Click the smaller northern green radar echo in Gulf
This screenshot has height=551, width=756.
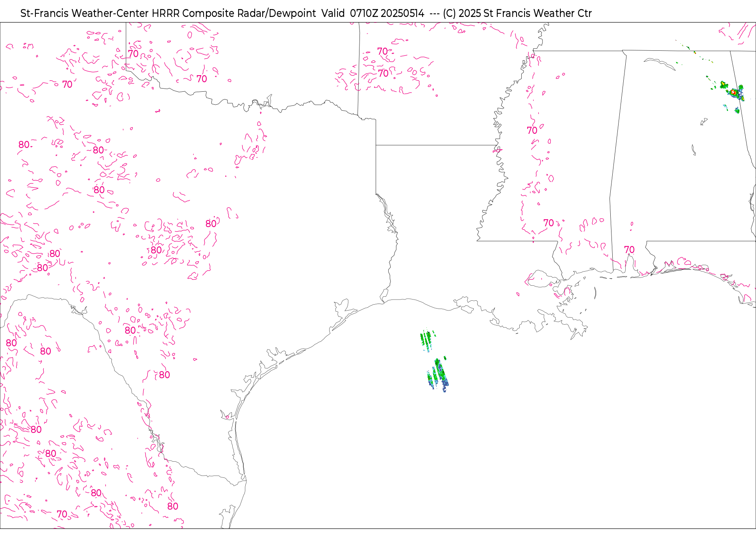pos(428,340)
